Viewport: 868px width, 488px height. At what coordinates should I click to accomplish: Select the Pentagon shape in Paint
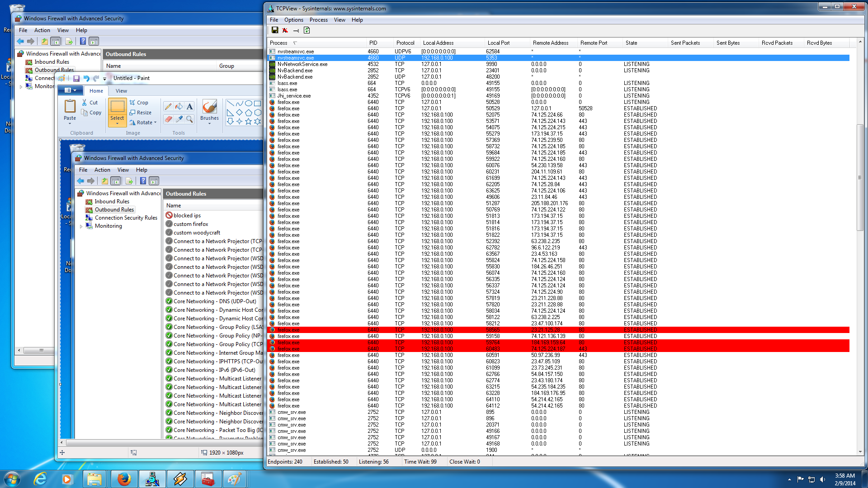click(248, 113)
